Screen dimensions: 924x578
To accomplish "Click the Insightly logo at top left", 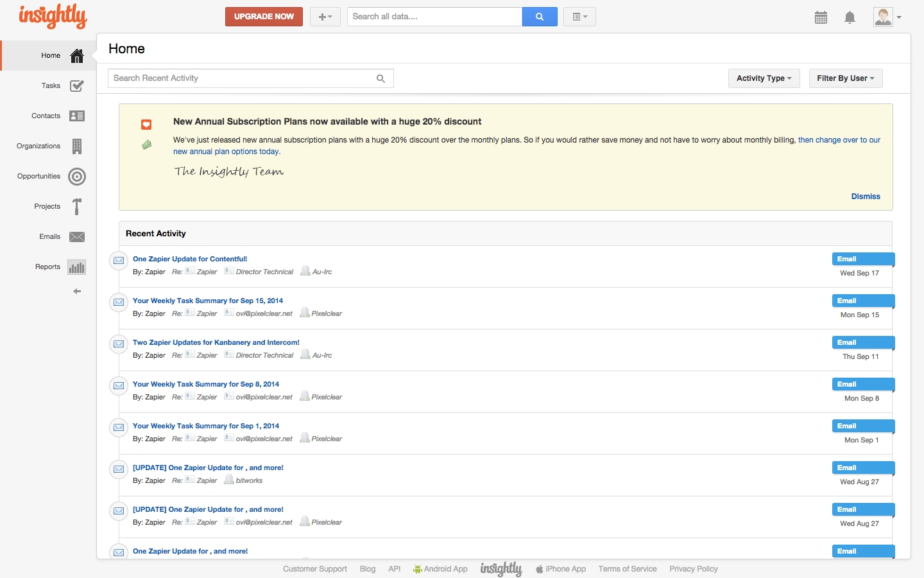I will (x=53, y=17).
